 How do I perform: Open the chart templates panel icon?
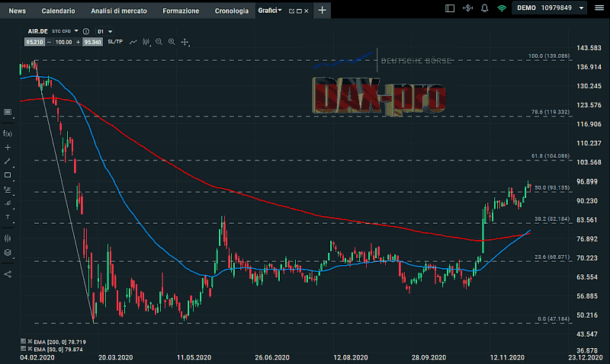coord(8,112)
